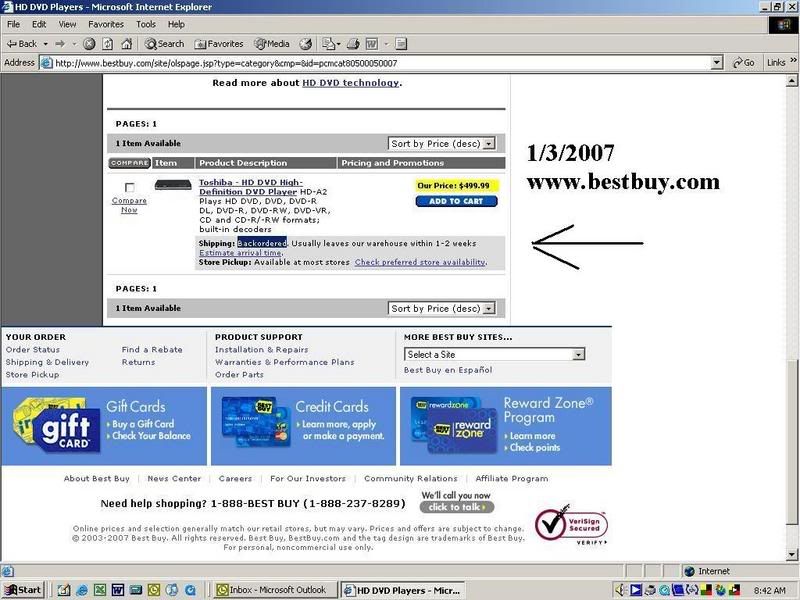The image size is (800, 600).
Task: Click the vertical scrollbar up arrow
Action: point(791,80)
